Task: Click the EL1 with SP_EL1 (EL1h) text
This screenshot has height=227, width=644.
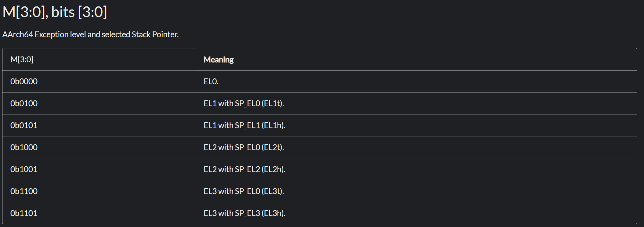Action: 244,125
